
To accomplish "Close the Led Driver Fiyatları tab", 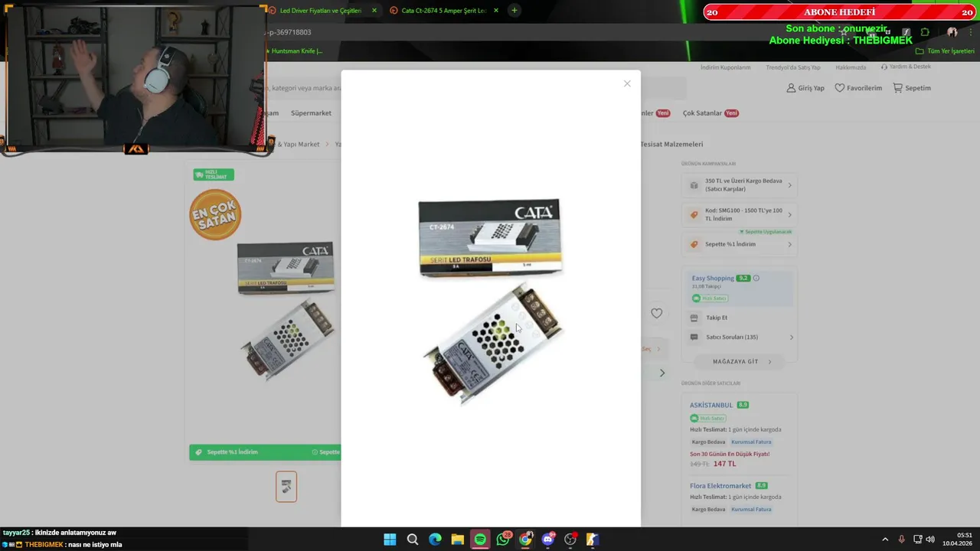I will click(374, 11).
